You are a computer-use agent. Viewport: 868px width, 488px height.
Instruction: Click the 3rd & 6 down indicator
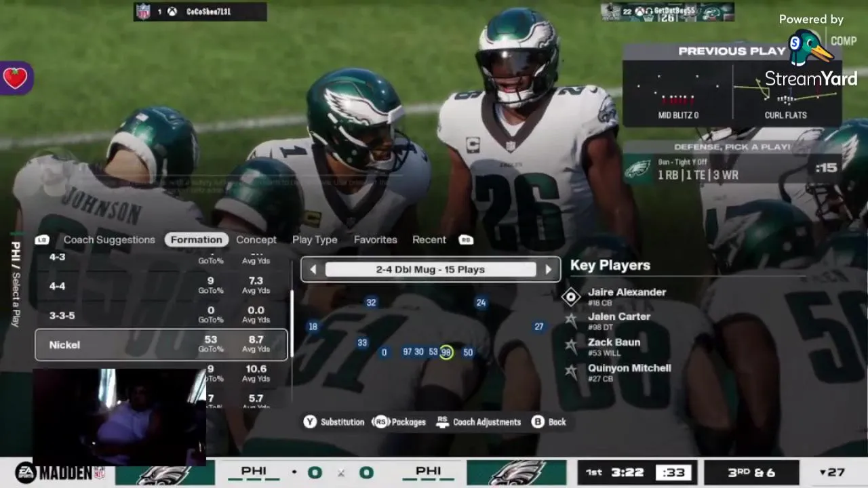[751, 472]
